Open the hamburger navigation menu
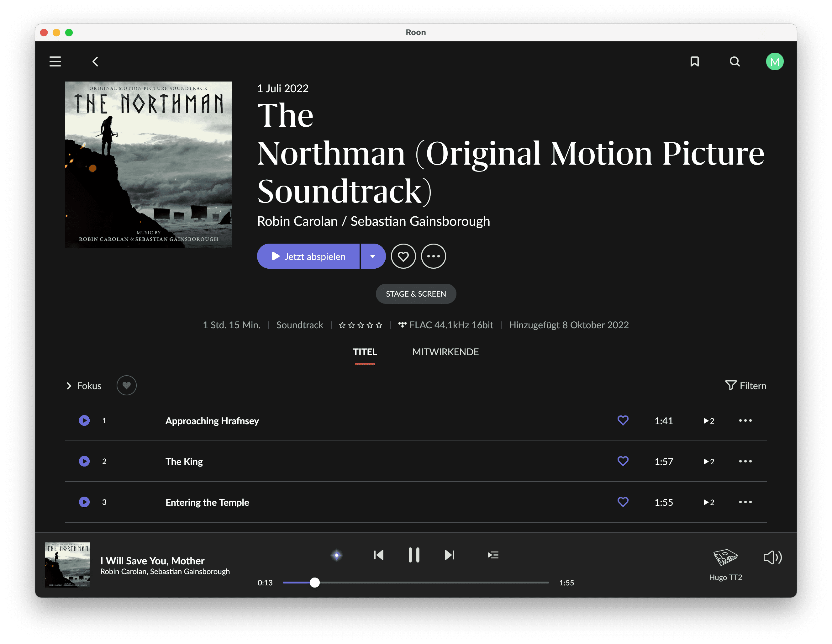Viewport: 832px width, 644px height. pos(55,61)
